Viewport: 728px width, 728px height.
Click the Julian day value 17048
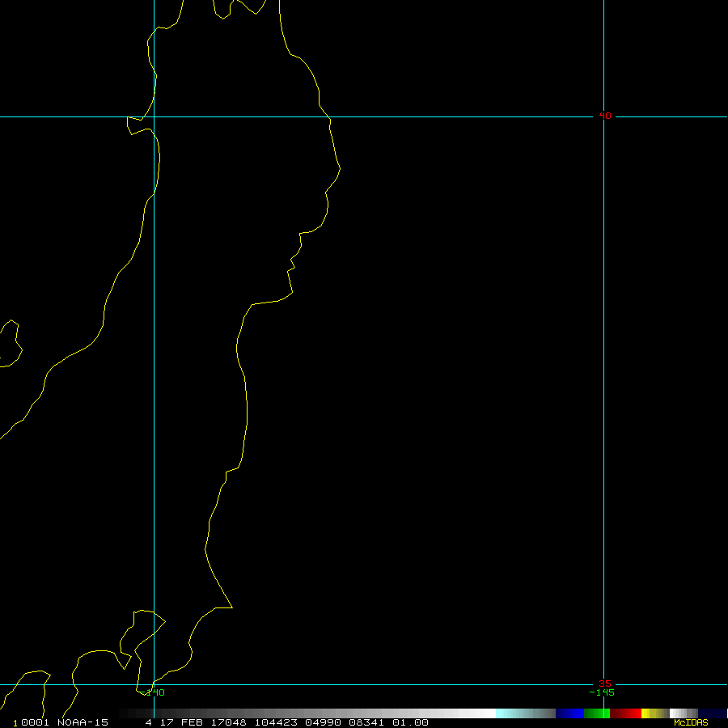pos(228,722)
